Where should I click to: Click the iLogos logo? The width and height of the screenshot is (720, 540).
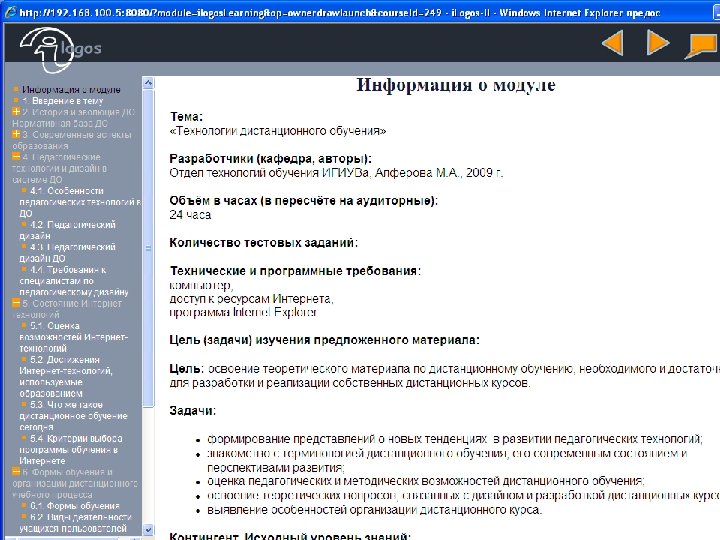60,49
